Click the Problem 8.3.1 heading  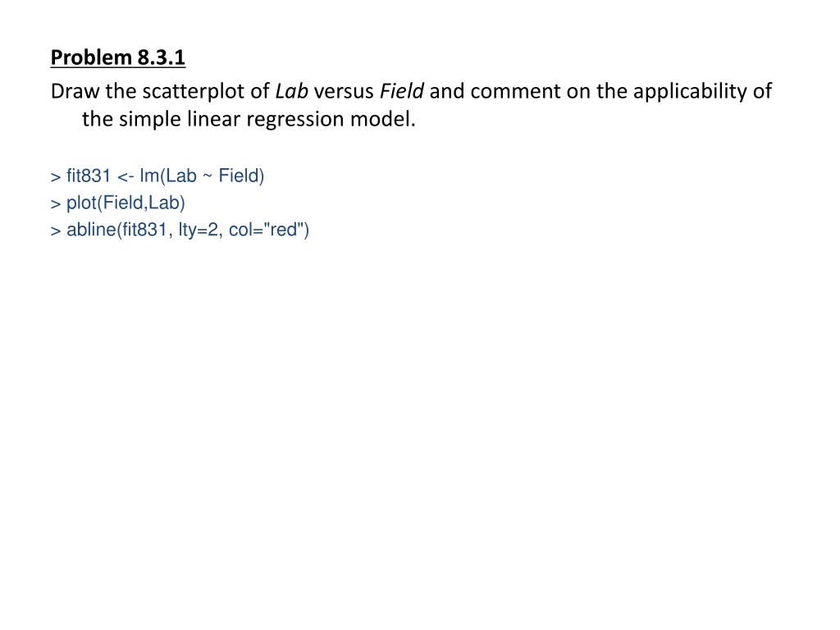pos(118,57)
